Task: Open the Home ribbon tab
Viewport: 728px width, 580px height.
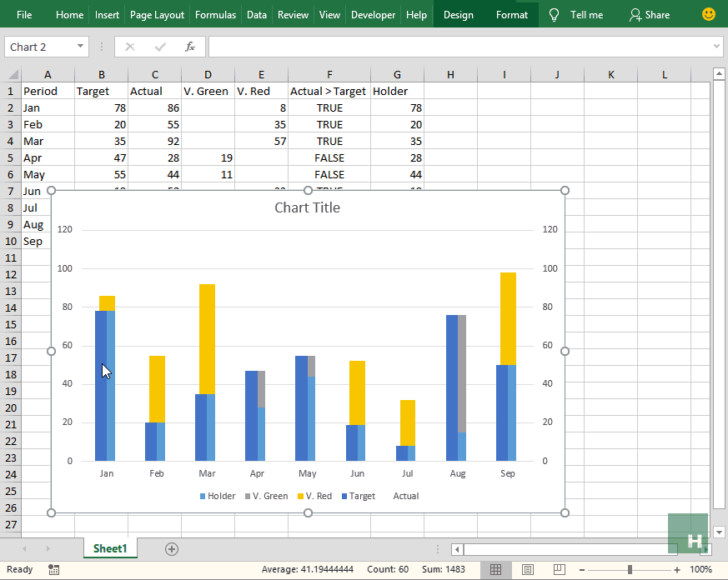Action: point(70,15)
